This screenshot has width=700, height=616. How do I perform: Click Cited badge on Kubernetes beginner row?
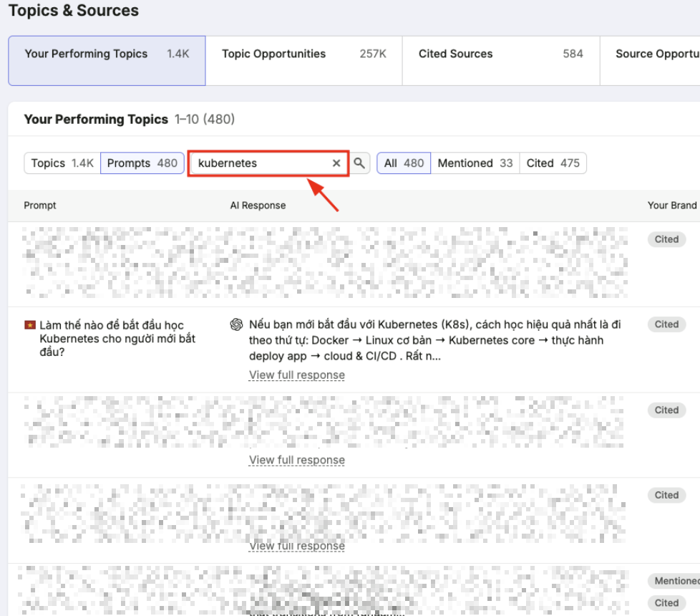(x=666, y=324)
